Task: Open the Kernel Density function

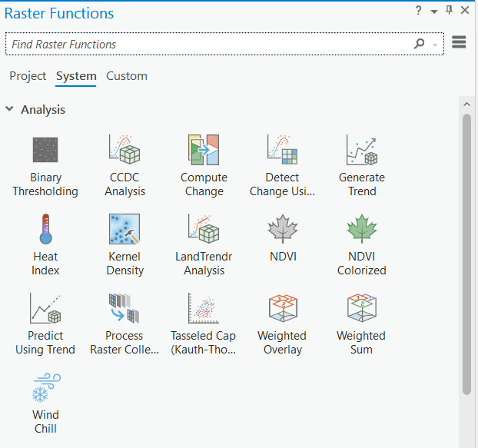Action: (x=124, y=230)
